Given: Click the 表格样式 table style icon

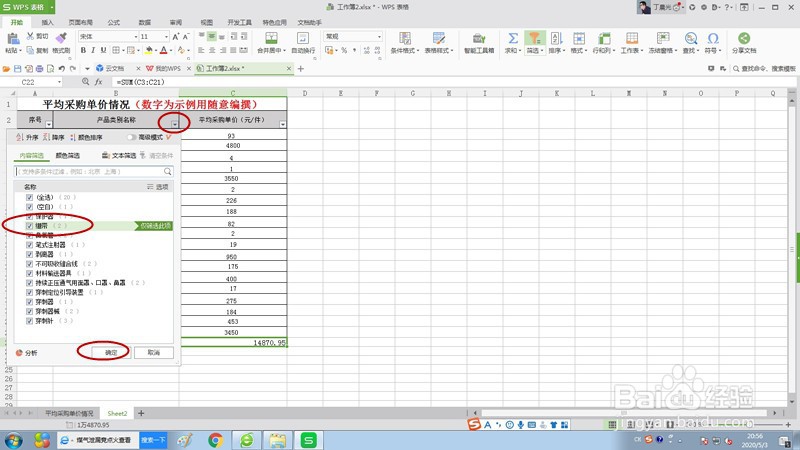Looking at the screenshot, I should click(438, 38).
